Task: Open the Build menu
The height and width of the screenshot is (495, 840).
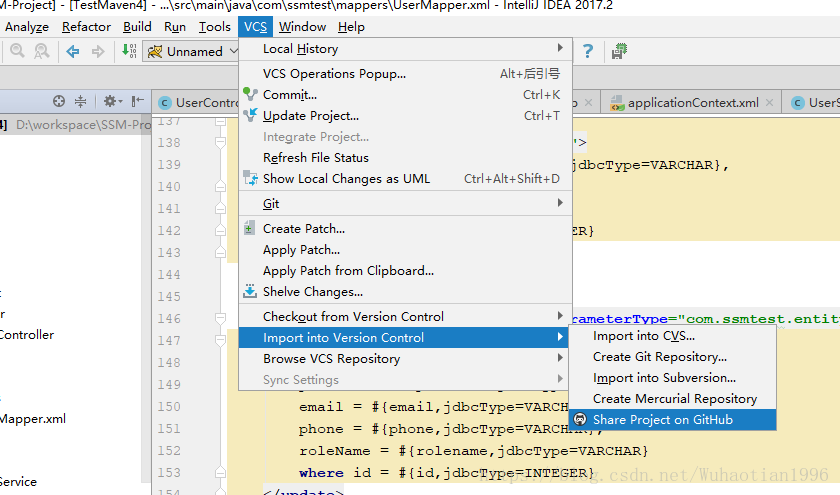Action: tap(137, 27)
